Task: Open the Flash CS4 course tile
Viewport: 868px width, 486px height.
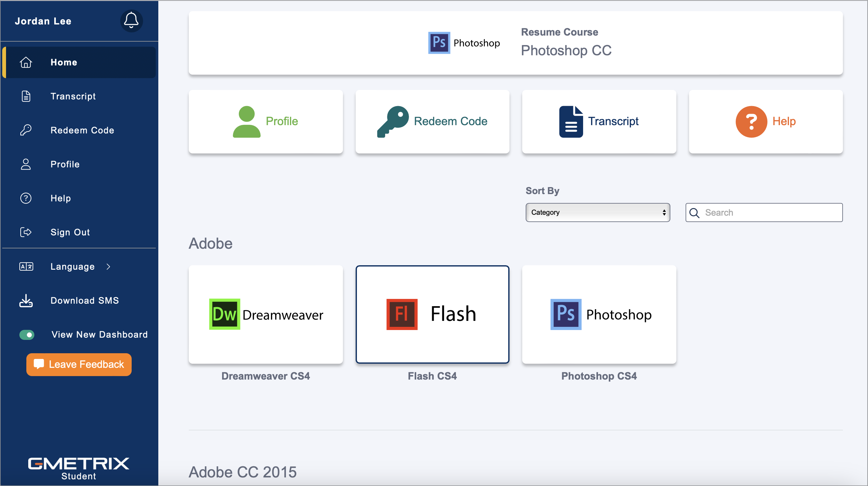Action: (432, 314)
